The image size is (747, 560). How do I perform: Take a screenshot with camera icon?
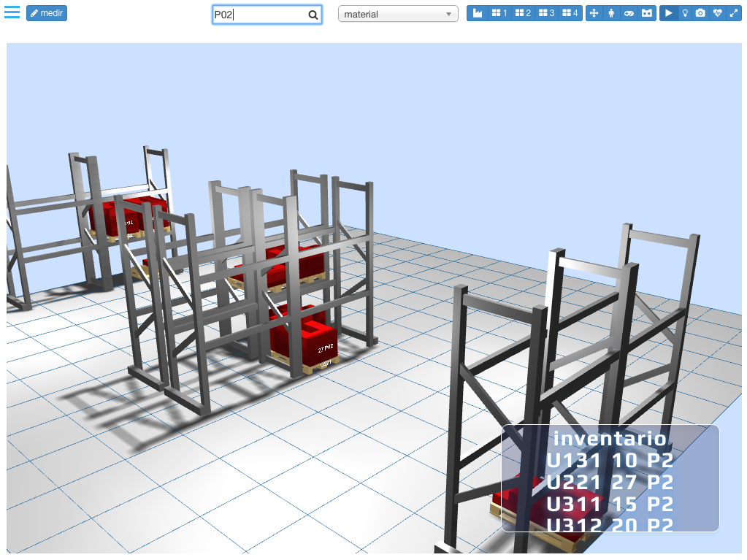click(700, 13)
